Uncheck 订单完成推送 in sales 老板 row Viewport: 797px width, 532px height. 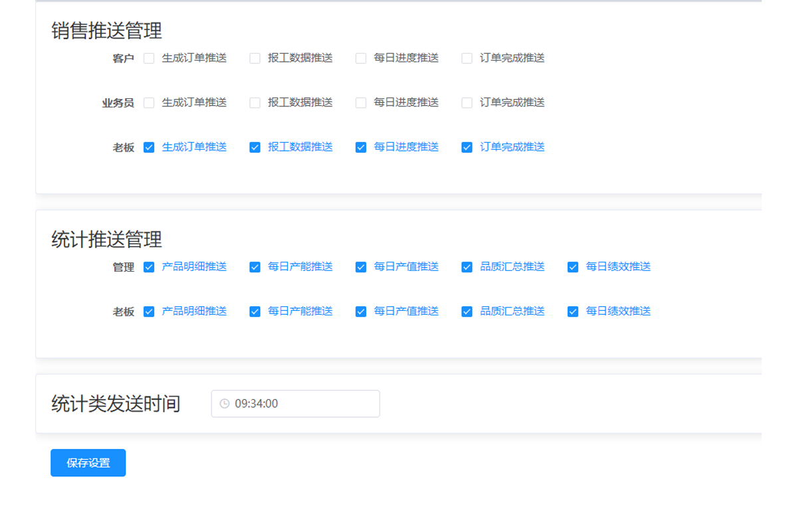tap(467, 147)
